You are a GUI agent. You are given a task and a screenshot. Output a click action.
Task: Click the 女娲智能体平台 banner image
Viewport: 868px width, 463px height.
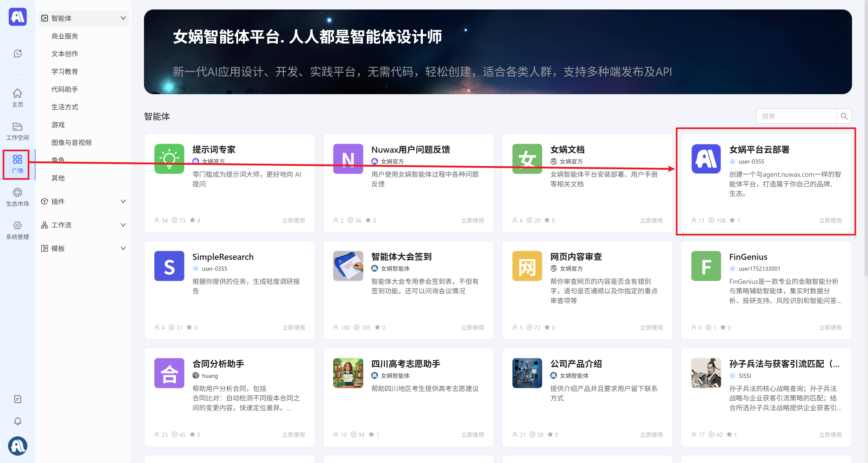(x=498, y=52)
